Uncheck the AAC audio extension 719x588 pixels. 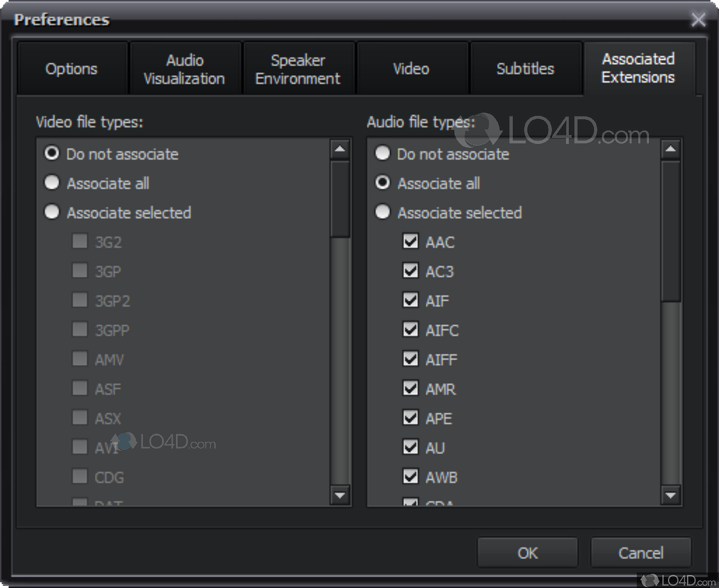(x=410, y=241)
